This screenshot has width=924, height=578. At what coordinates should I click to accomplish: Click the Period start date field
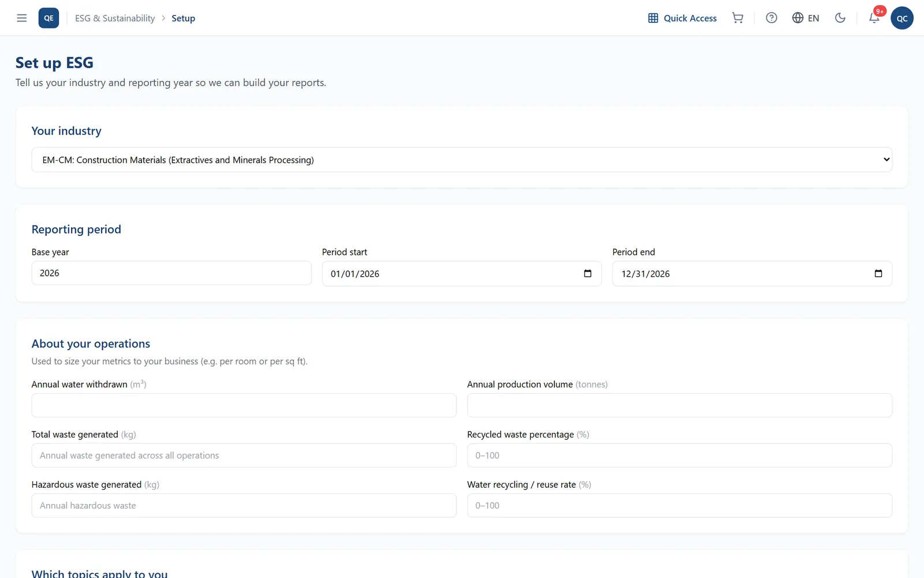tap(462, 273)
